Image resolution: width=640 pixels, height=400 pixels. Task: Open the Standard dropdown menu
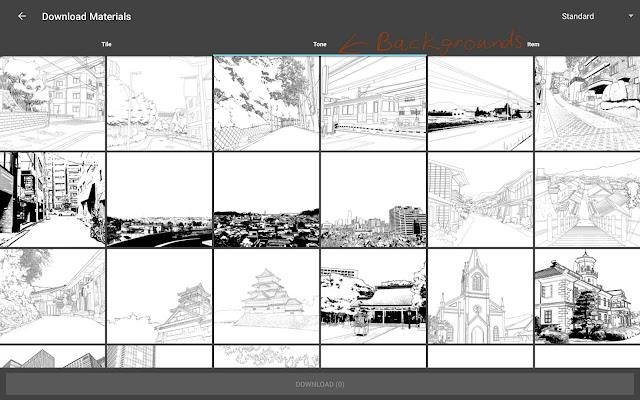coord(597,16)
